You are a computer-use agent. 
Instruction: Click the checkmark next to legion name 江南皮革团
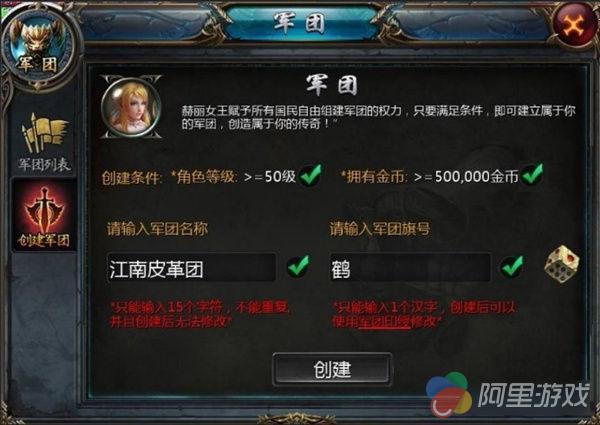(298, 266)
